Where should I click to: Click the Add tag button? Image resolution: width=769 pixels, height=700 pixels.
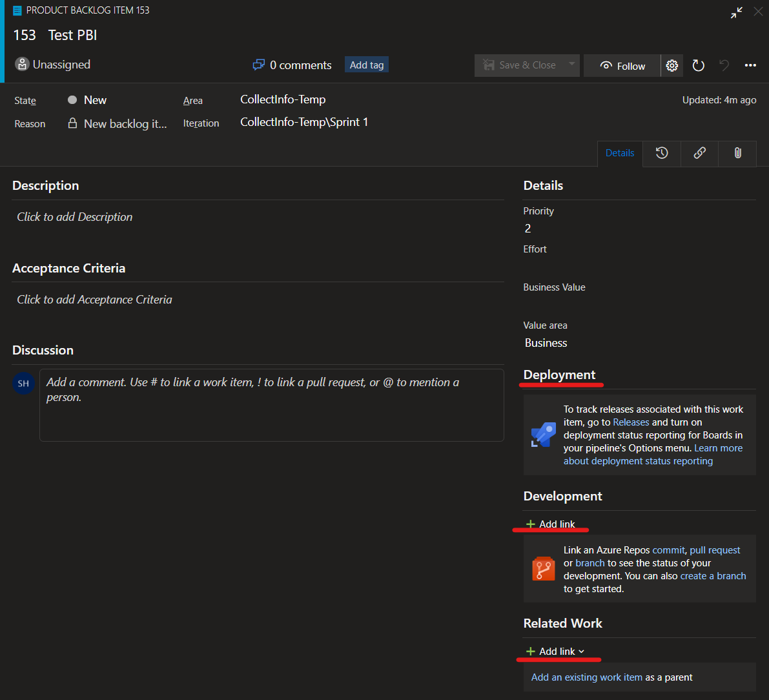coord(366,65)
